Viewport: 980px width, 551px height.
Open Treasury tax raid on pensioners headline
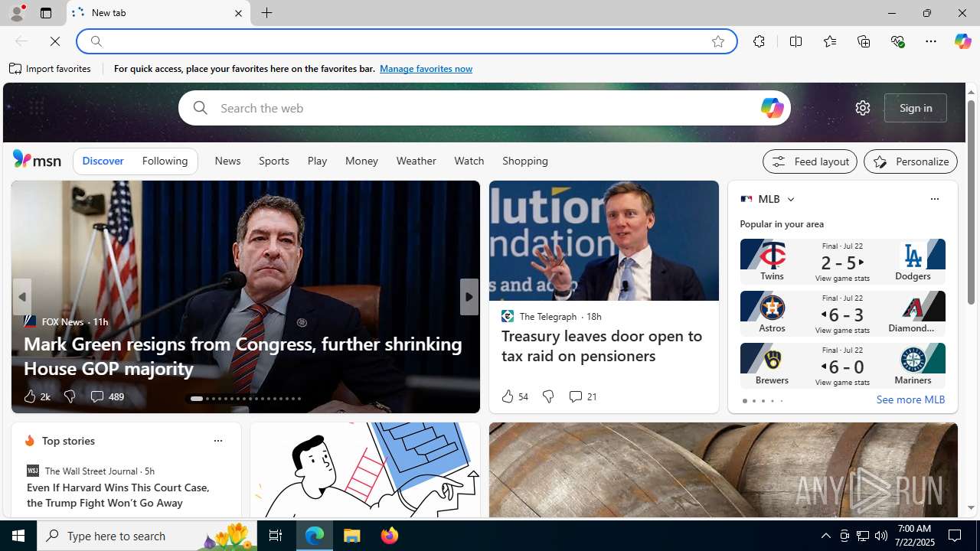602,346
